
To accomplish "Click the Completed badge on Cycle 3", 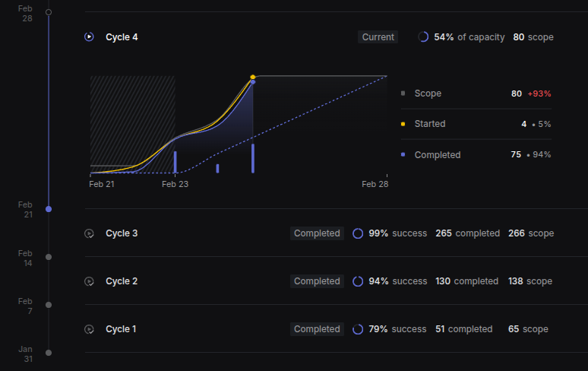I will tap(317, 233).
